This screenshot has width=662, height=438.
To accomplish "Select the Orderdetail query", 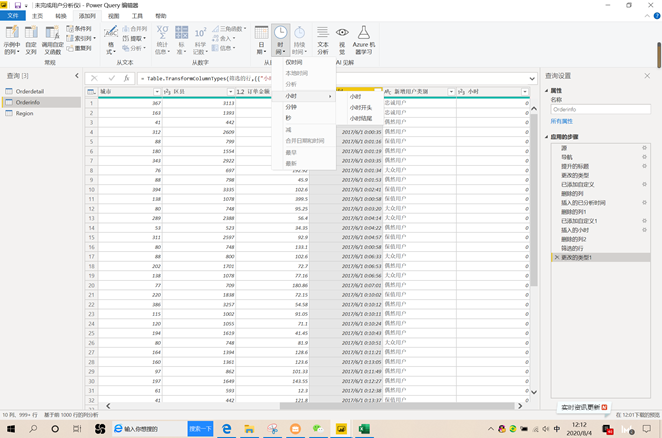I will tap(30, 91).
